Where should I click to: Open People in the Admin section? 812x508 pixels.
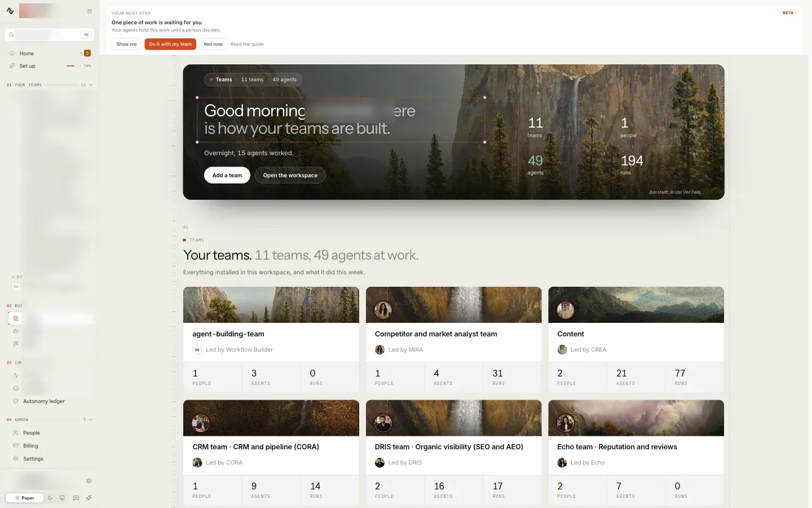point(32,433)
